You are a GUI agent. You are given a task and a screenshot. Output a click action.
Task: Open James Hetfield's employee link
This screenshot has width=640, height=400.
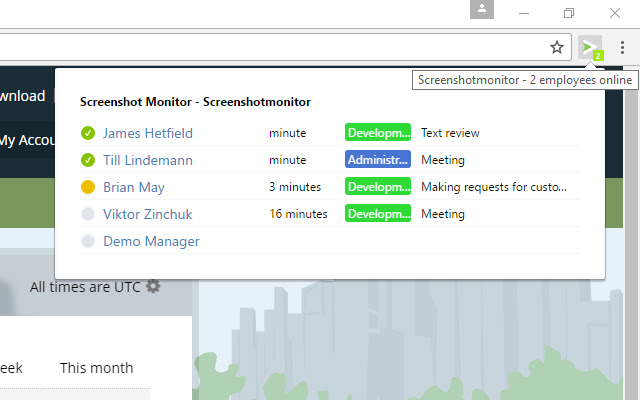[148, 133]
